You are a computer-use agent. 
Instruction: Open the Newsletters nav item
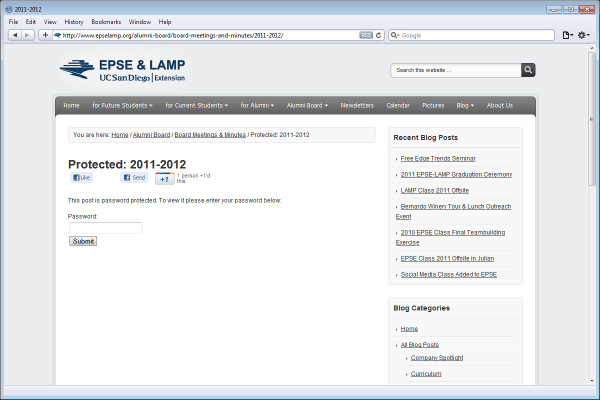pyautogui.click(x=357, y=105)
